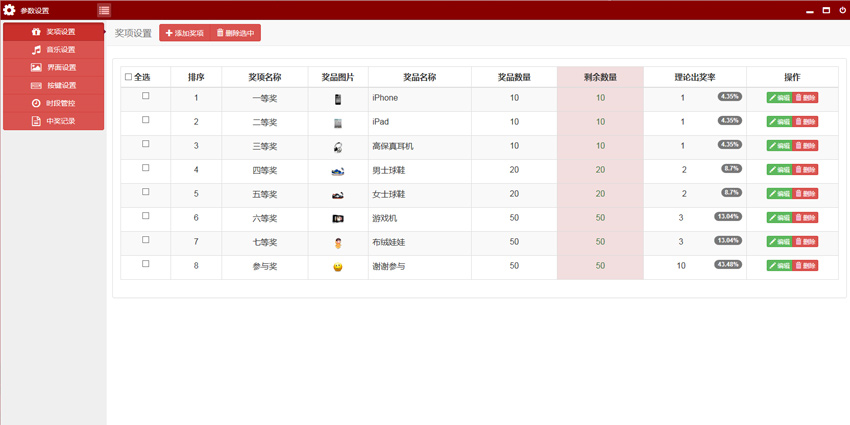Check the box for the 二等奖 row
The image size is (850, 425).
[x=145, y=120]
